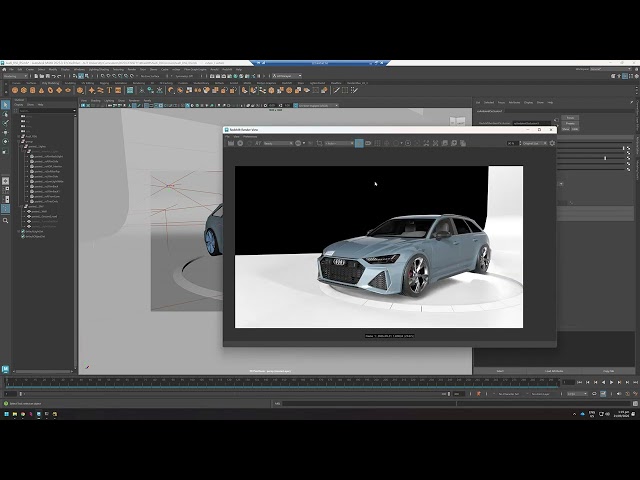Screen dimensions: 640x480
Task: Click on the range slider bar
Action: point(233,394)
